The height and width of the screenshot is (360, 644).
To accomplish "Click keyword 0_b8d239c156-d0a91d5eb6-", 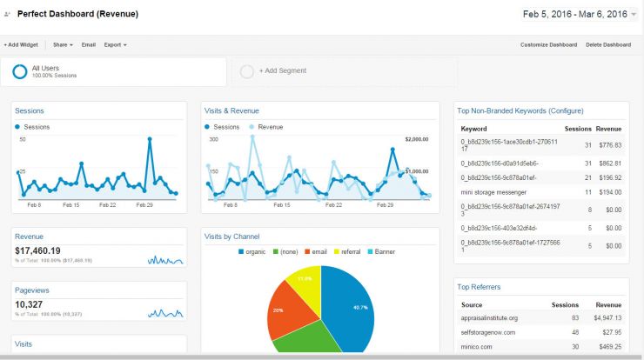I will click(x=500, y=163).
